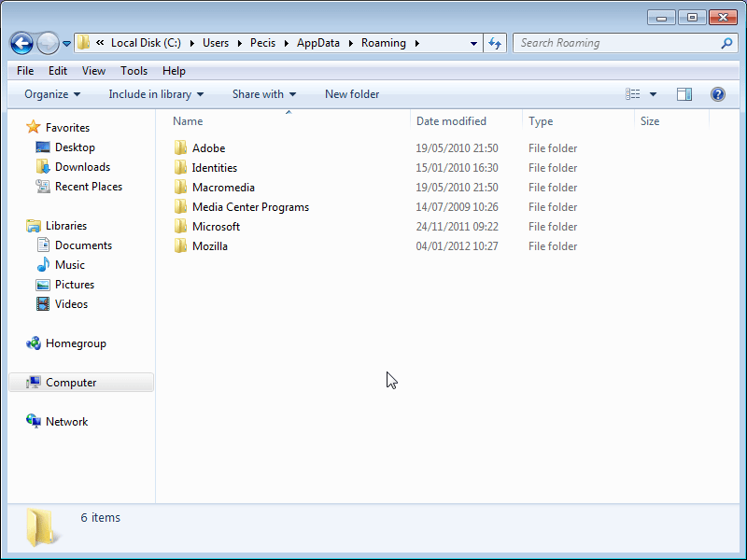Select the Identities folder icon
747x560 pixels.
(x=180, y=167)
